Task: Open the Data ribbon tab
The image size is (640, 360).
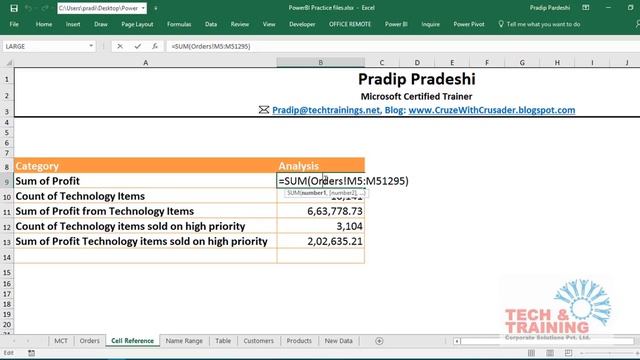Action: 211,24
